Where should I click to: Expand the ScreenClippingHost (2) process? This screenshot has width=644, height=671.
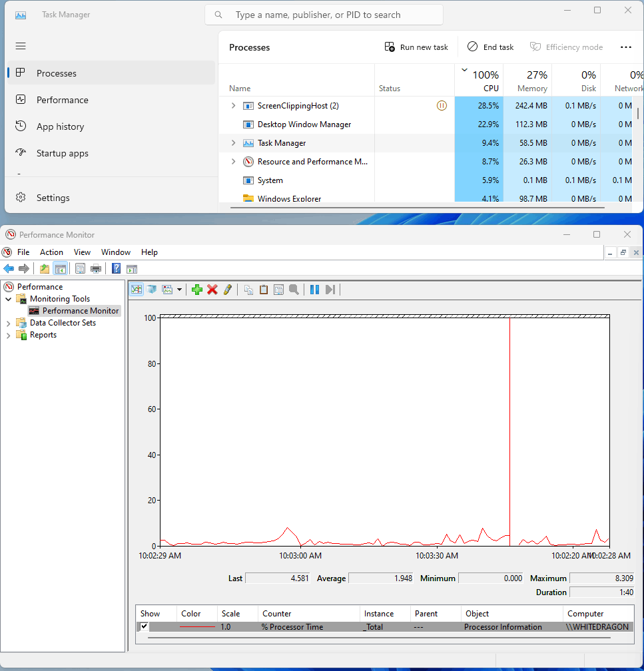pyautogui.click(x=233, y=105)
